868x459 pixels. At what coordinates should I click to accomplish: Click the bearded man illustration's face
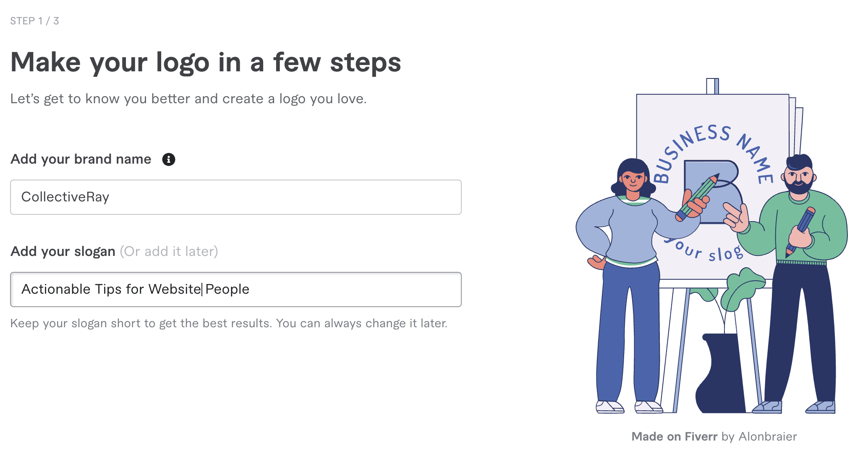pos(799,176)
